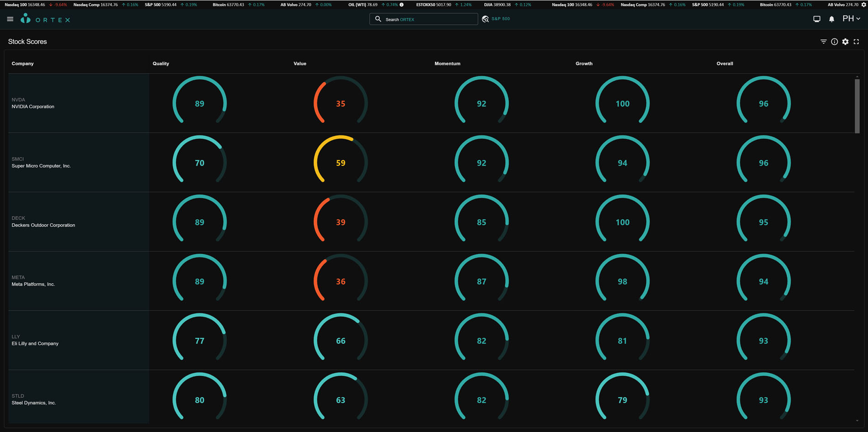Show Stock Scores info
Image resolution: width=868 pixels, height=432 pixels.
click(834, 42)
